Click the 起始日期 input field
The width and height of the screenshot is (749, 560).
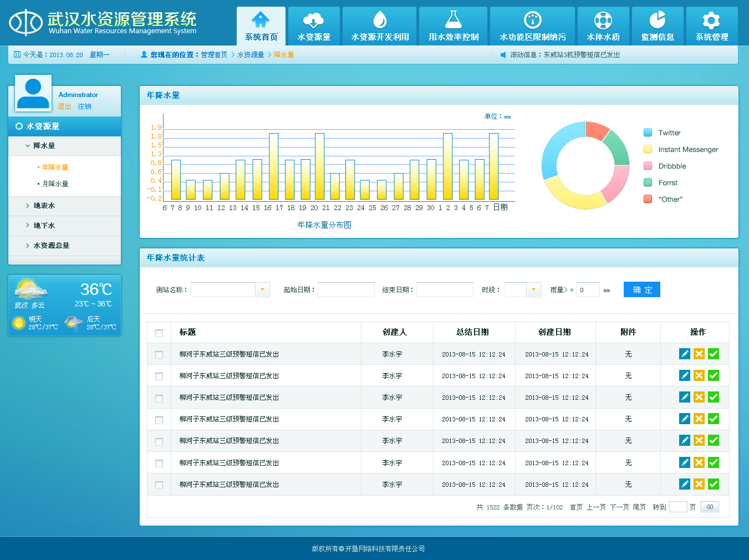346,289
